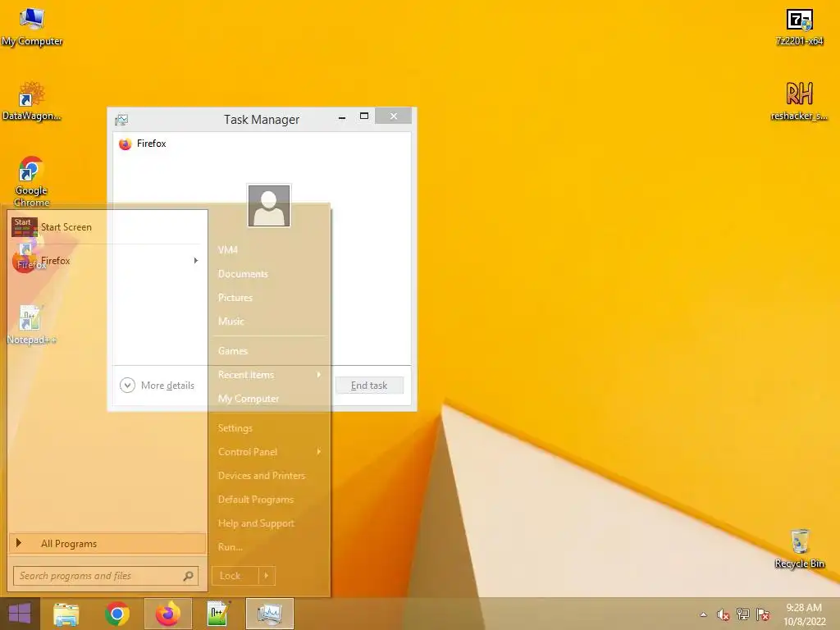This screenshot has width=840, height=630.
Task: Click the search magnifier icon in Start menu
Action: click(188, 576)
